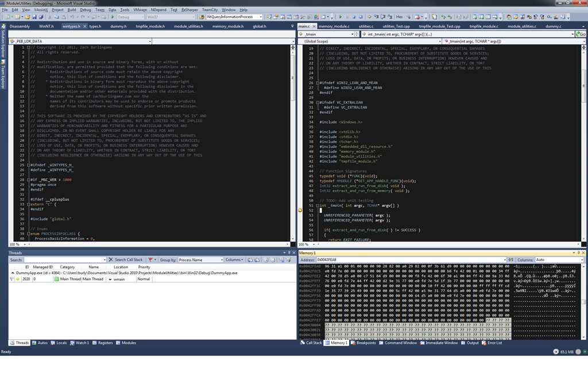The height and width of the screenshot is (368, 588).
Task: Click the Save icon in the toolbar
Action: tap(34, 17)
